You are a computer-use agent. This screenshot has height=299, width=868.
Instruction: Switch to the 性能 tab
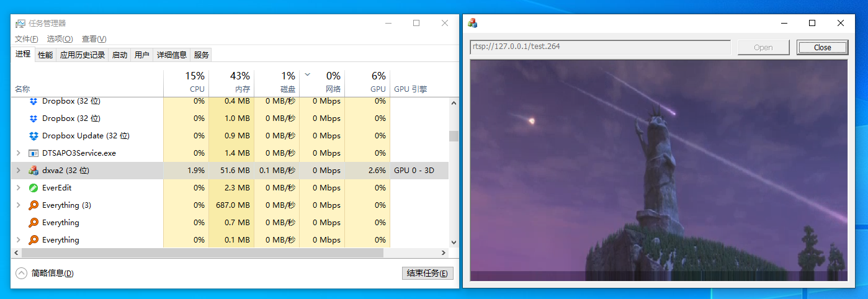coord(45,55)
